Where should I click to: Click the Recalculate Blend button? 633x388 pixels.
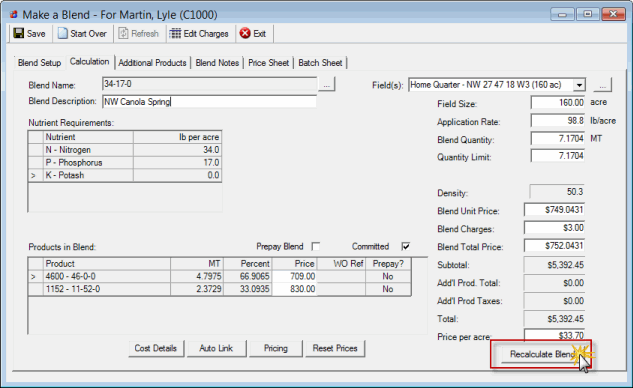[541, 354]
